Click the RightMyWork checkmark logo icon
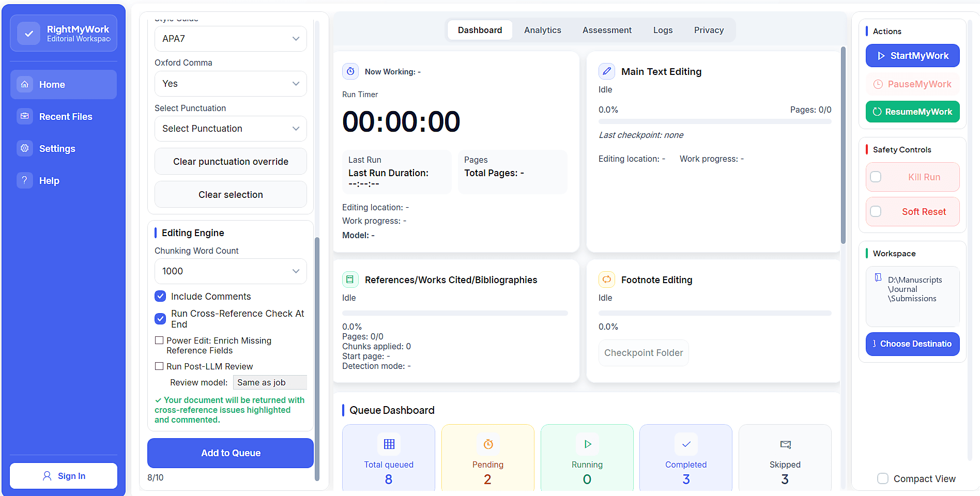This screenshot has height=496, width=980. (x=29, y=34)
